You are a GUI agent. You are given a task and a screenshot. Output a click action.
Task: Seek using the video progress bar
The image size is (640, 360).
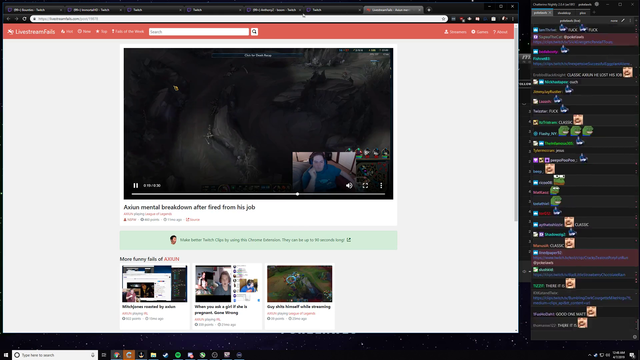coord(258,194)
